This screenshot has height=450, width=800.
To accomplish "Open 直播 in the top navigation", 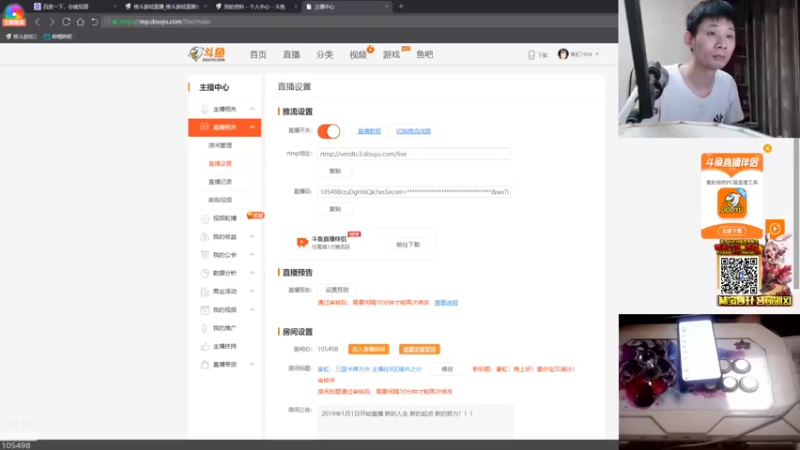I will pyautogui.click(x=291, y=55).
